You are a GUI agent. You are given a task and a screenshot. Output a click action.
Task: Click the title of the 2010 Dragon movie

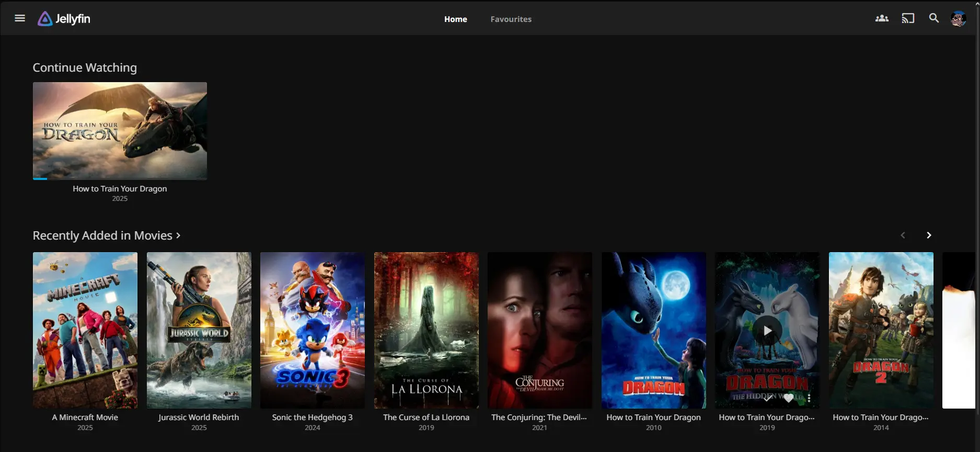[x=653, y=417]
